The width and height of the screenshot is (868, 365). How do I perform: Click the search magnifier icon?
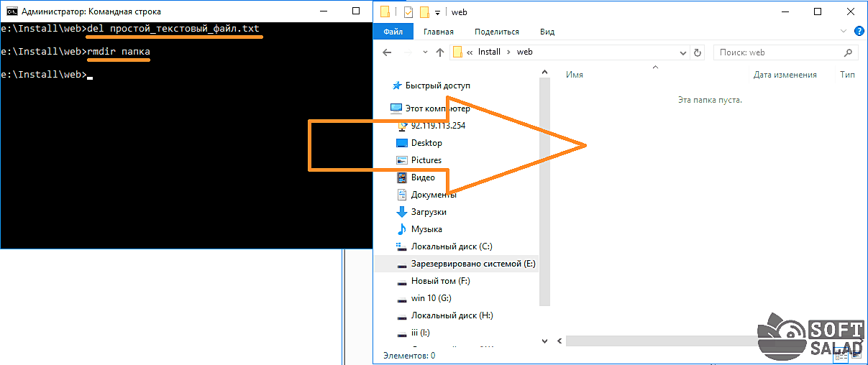point(849,52)
